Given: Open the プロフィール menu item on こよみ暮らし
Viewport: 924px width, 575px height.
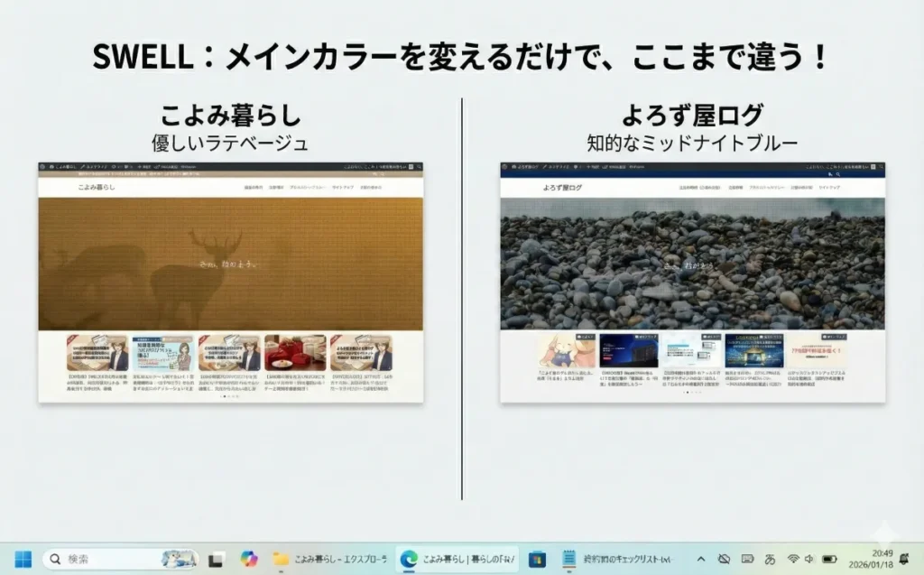Looking at the screenshot, I should 305,186.
